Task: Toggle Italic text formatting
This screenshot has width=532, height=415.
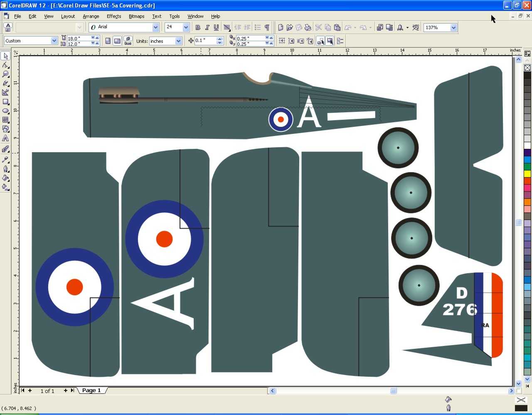Action: click(x=207, y=27)
